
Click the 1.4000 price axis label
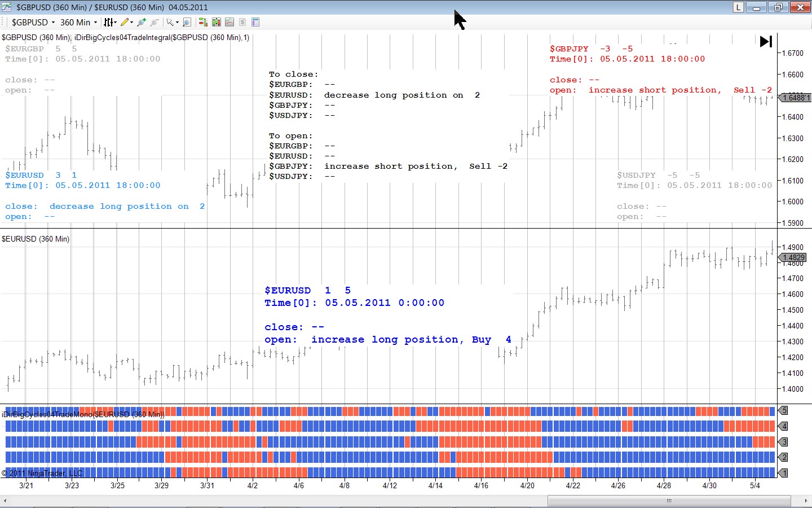[x=792, y=389]
